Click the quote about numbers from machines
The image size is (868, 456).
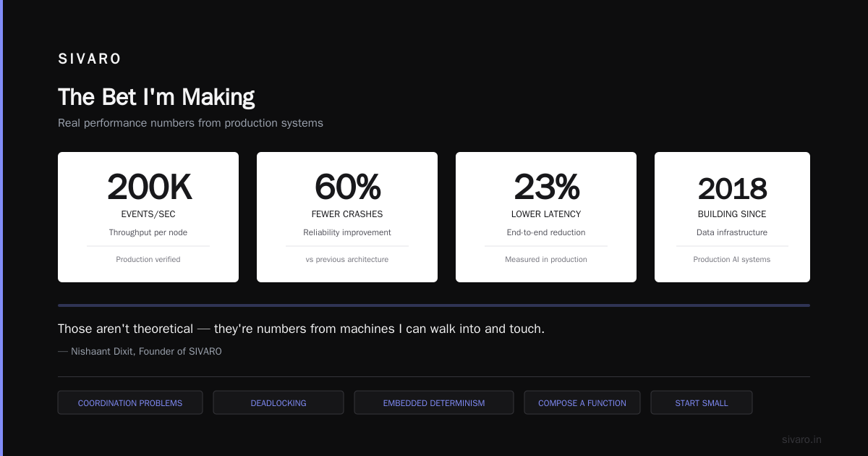[301, 329]
